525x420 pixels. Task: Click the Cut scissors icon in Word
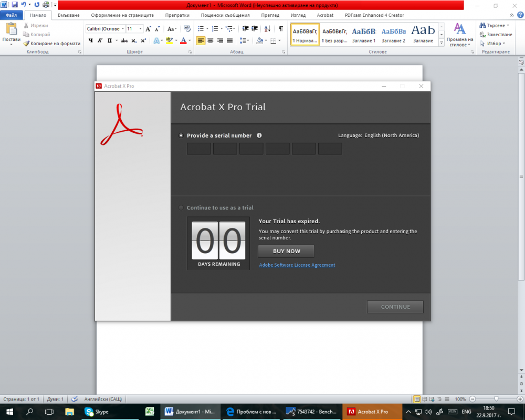(26, 25)
